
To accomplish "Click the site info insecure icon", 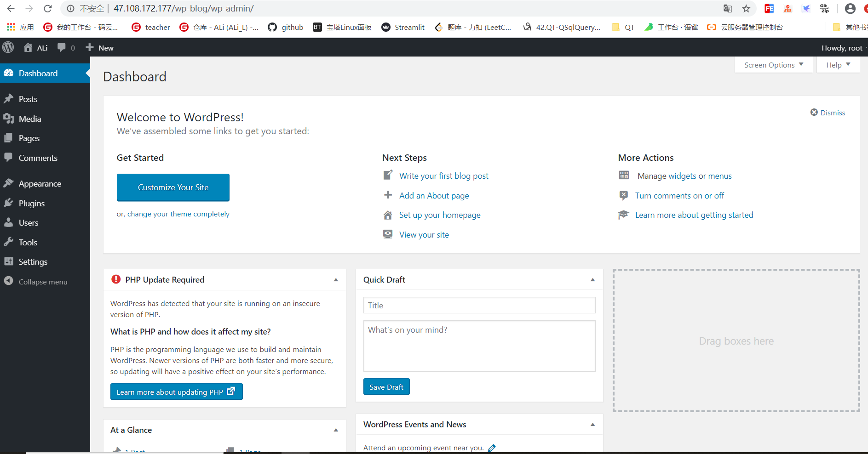I will (70, 9).
